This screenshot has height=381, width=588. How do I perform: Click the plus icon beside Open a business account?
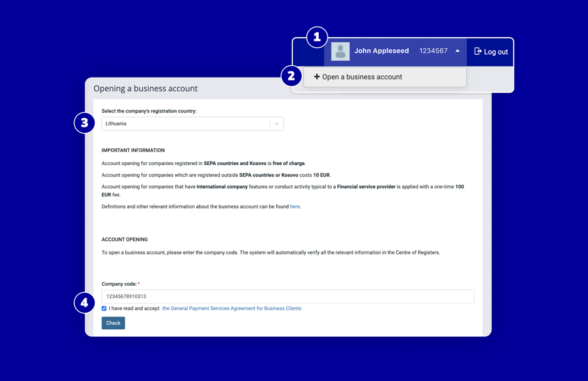tap(316, 76)
